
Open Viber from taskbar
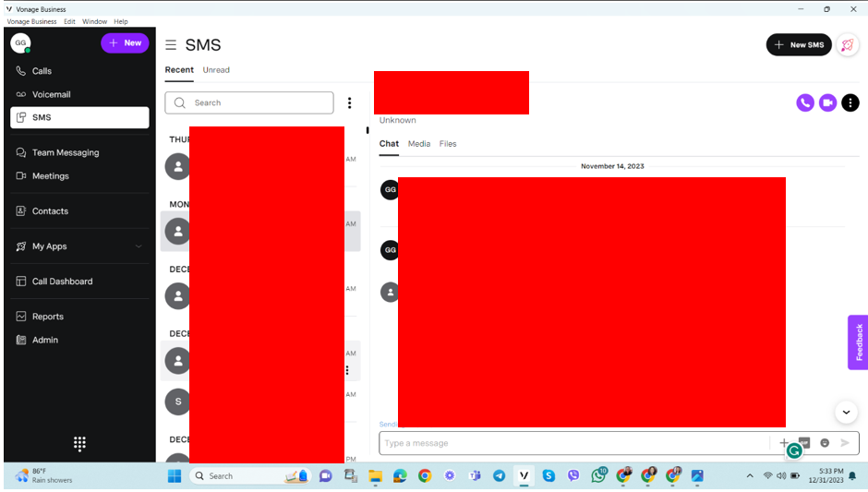(573, 476)
